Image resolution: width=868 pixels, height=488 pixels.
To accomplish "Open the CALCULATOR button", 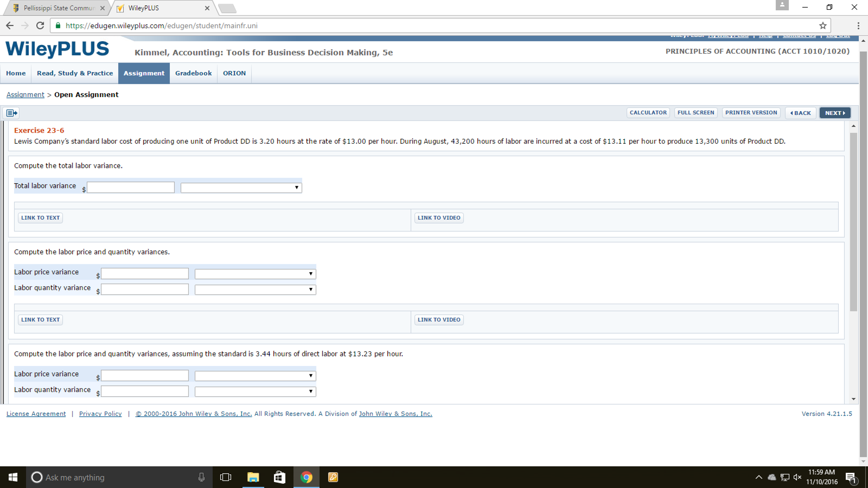I will [648, 113].
